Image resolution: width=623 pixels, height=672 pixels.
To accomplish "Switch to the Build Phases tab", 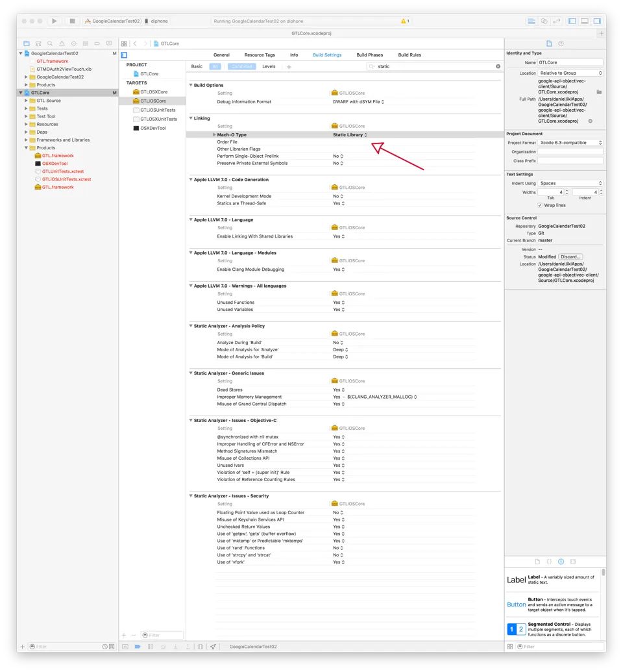I will point(370,55).
